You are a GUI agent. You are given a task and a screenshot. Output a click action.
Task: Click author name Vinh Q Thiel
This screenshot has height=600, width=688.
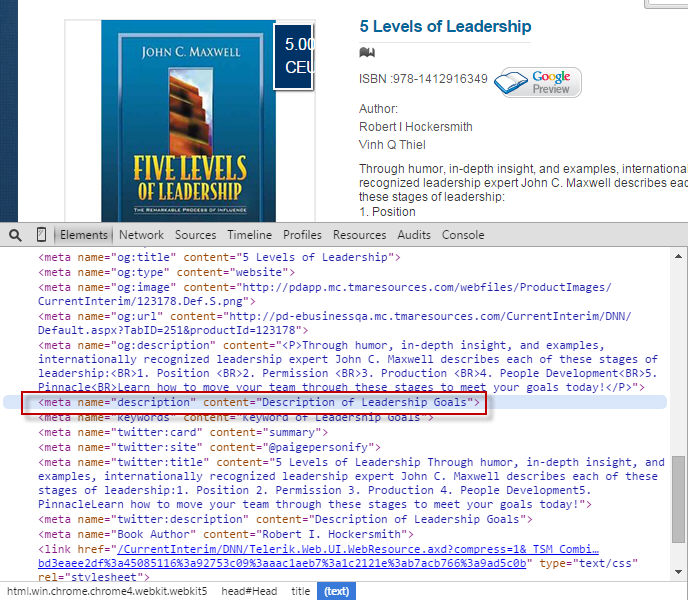[x=392, y=145]
